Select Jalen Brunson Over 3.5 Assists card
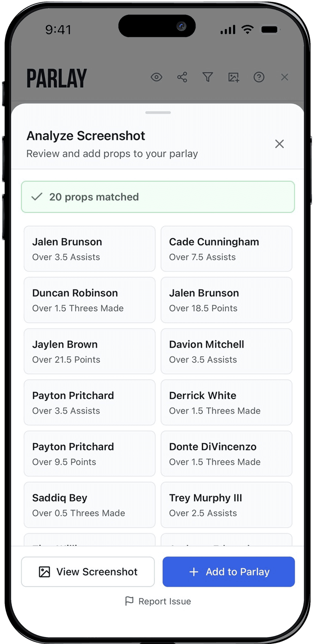This screenshot has height=644, width=314. click(x=89, y=249)
